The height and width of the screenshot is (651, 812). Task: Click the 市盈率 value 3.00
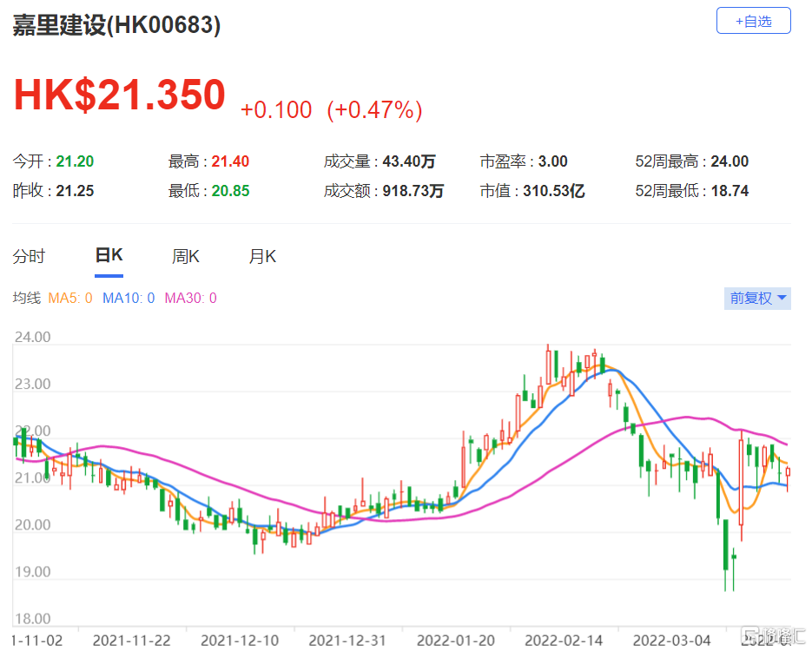point(553,161)
